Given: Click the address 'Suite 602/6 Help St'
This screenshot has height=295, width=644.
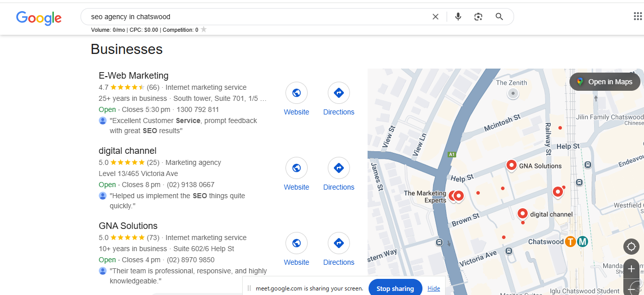Looking at the screenshot, I should point(204,249).
